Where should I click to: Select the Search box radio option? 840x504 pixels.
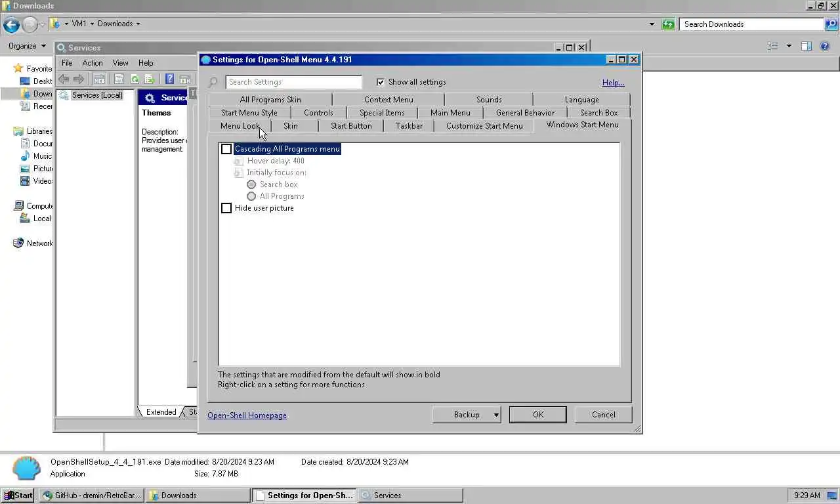click(x=251, y=184)
